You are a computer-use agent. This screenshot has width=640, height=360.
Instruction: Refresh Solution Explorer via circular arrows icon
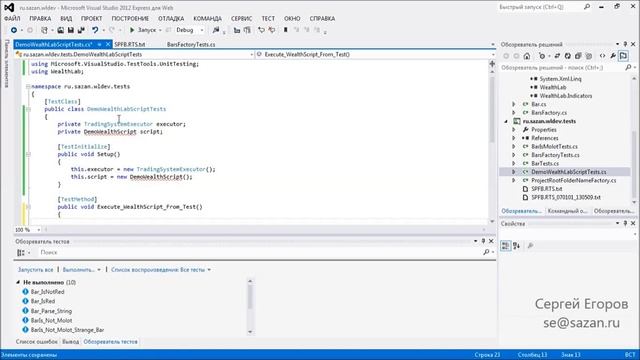point(568,56)
